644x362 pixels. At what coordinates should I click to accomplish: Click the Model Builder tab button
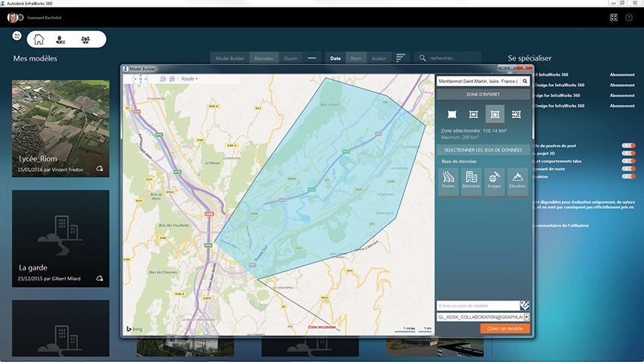click(230, 58)
